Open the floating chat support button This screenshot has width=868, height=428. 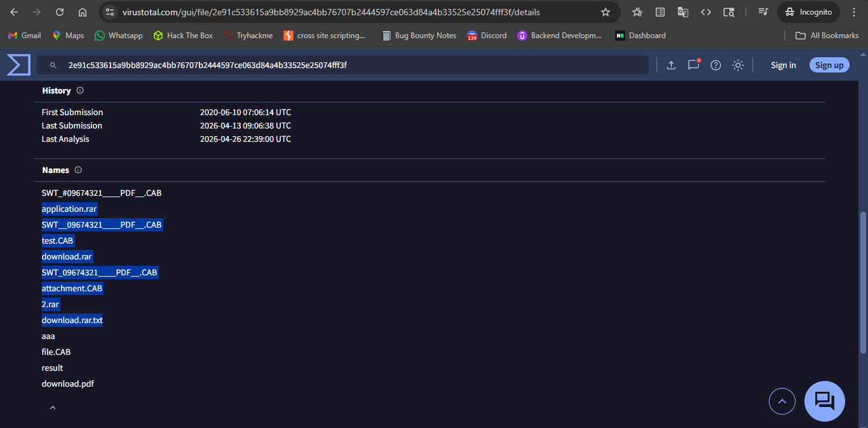[x=824, y=401]
